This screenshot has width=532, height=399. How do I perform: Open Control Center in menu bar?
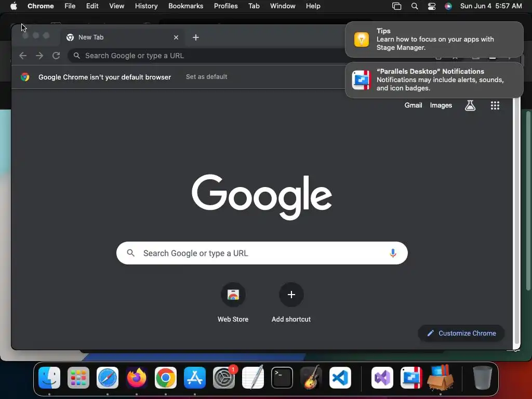click(x=432, y=6)
